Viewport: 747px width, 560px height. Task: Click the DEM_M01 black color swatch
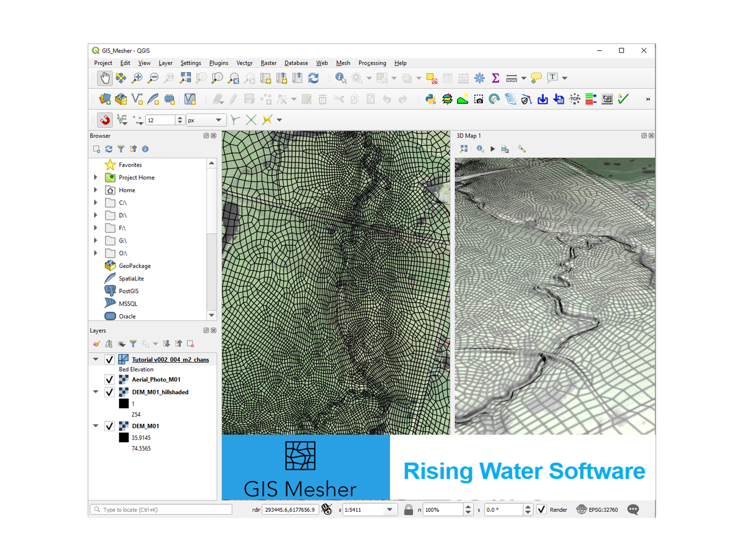pos(124,437)
